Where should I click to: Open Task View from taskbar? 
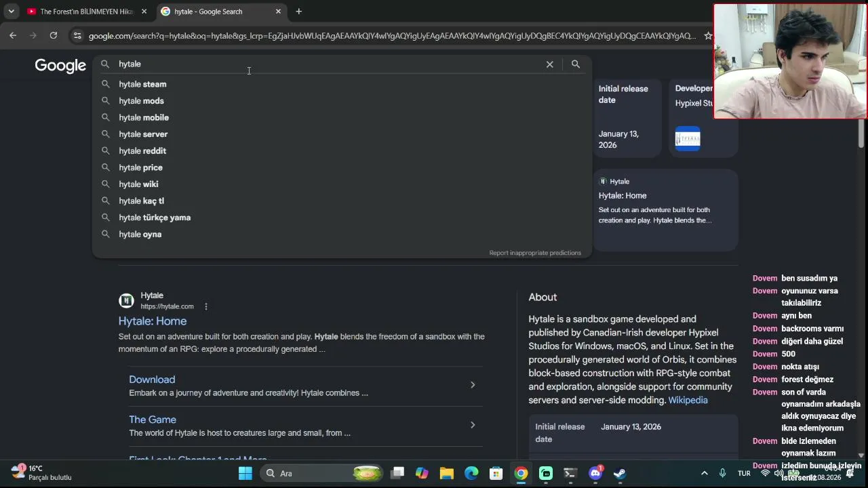click(x=398, y=473)
